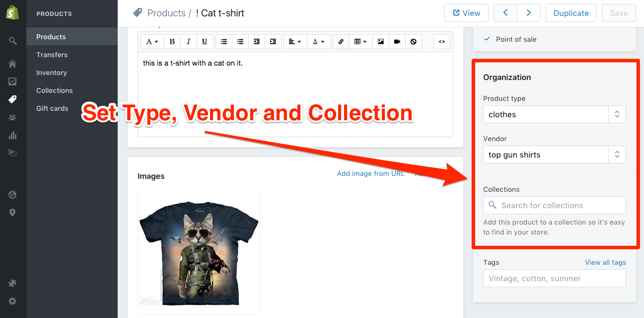Image resolution: width=644 pixels, height=318 pixels.
Task: Click the Search for collections field
Action: tap(554, 205)
